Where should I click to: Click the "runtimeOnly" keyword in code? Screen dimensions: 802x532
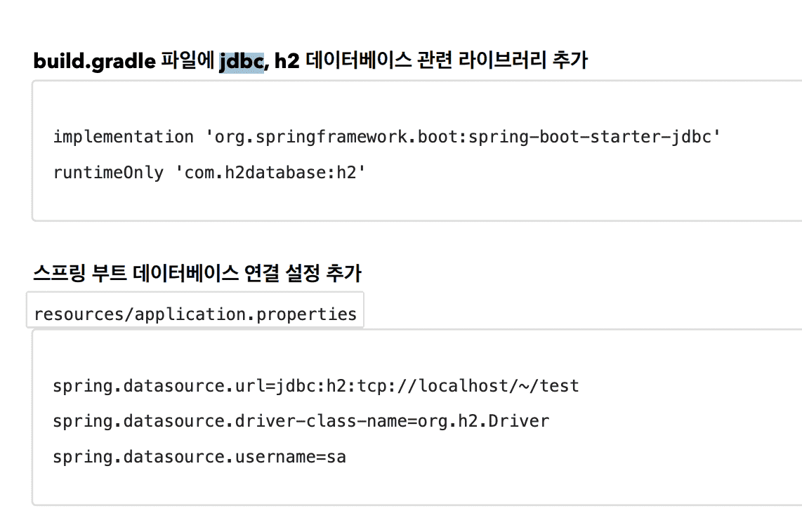point(108,173)
